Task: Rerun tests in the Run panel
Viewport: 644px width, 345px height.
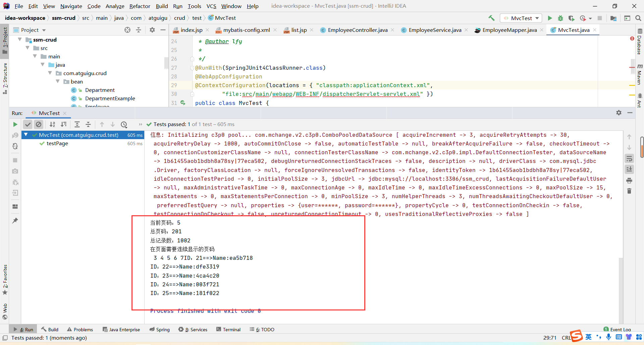Action: coord(15,124)
